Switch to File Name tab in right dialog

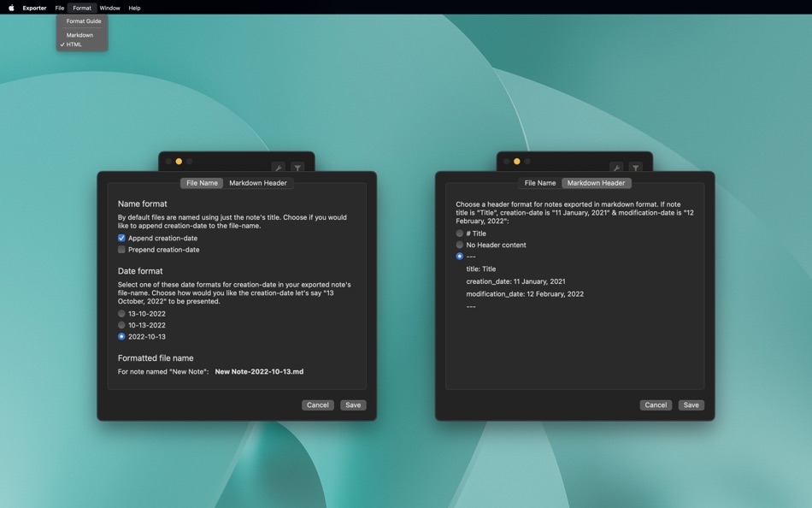539,183
